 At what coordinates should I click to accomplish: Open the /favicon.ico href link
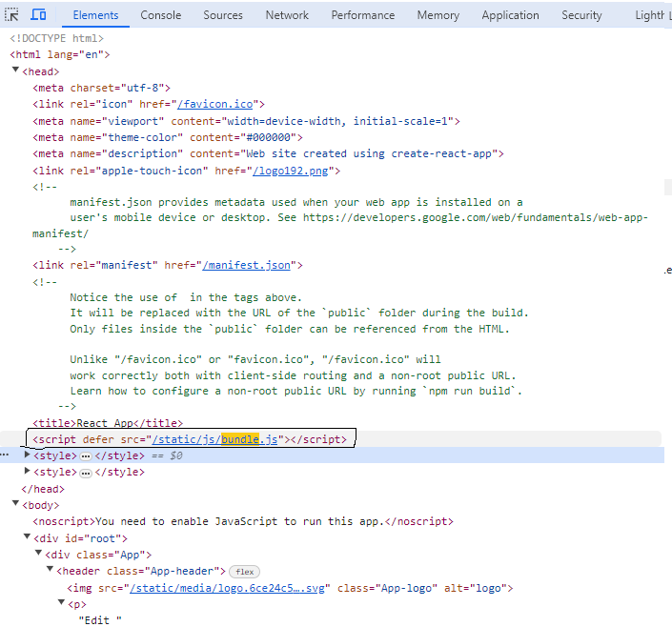214,104
